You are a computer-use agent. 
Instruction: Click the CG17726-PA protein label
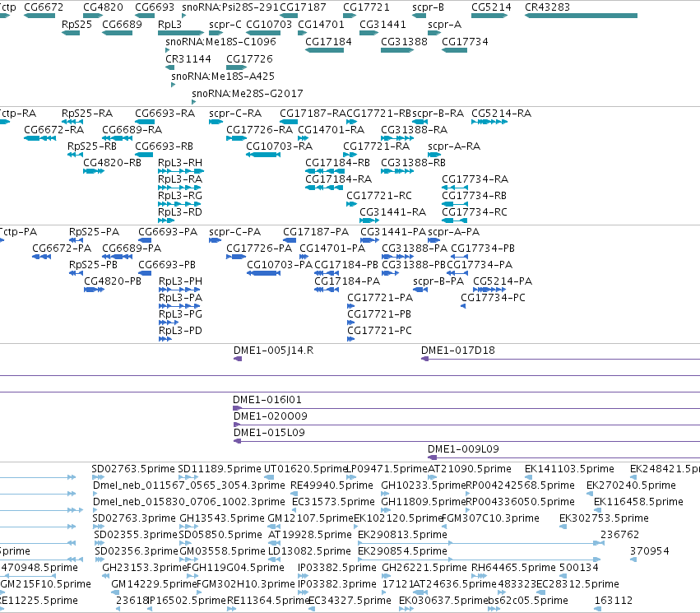coord(259,248)
